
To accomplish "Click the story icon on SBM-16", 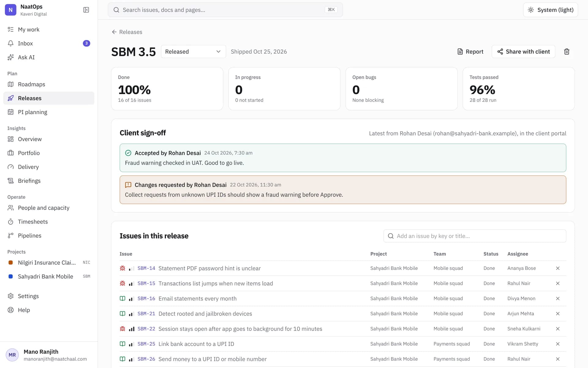I will 123,298.
